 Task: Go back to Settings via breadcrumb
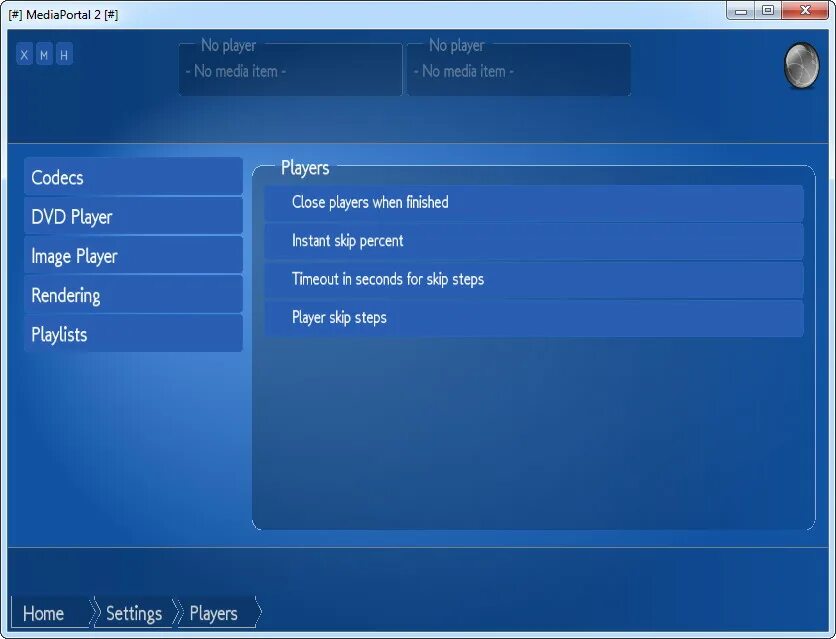coord(134,612)
